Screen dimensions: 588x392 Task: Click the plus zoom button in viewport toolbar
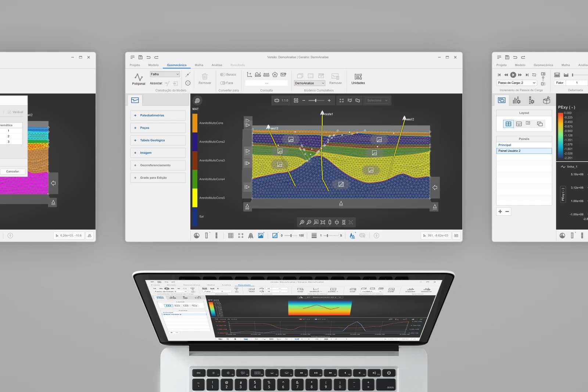point(329,100)
